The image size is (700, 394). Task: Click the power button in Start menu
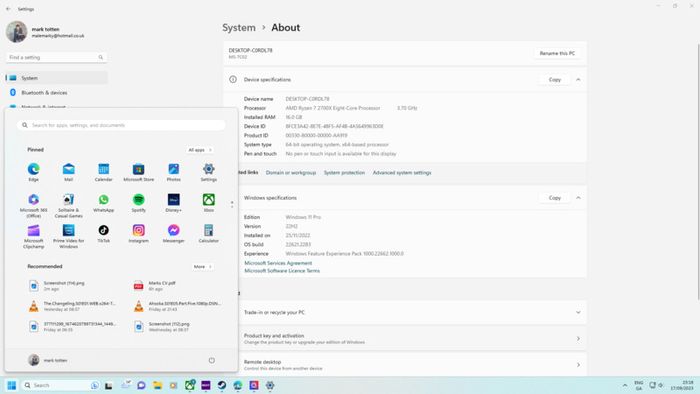pos(212,360)
